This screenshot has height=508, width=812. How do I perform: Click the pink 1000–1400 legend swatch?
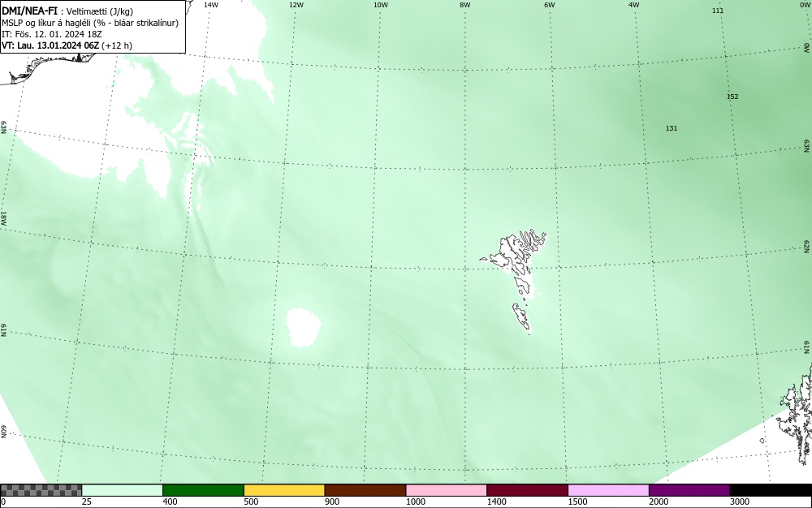point(447,490)
